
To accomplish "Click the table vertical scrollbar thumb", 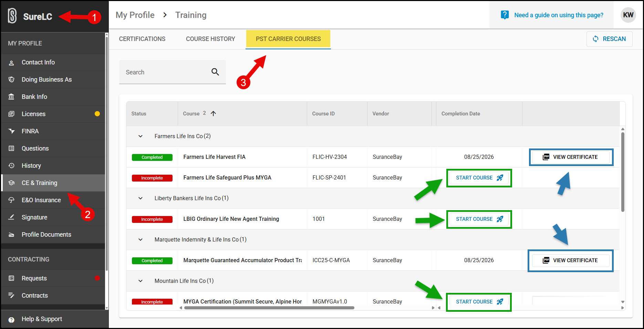I will tap(623, 172).
